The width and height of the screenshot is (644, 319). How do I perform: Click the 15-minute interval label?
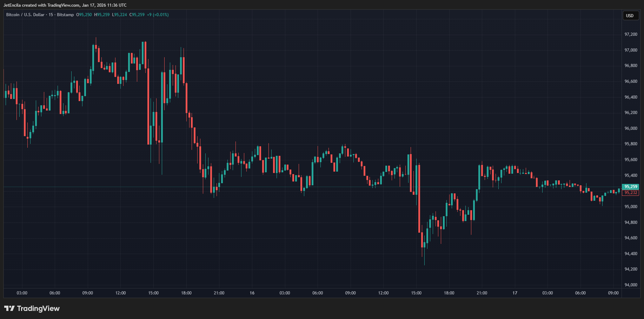click(50, 15)
